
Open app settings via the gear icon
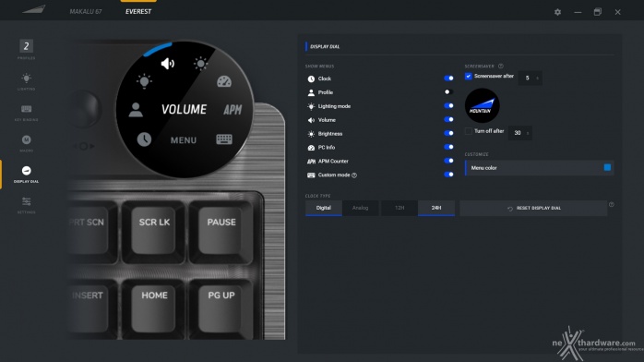tap(557, 12)
